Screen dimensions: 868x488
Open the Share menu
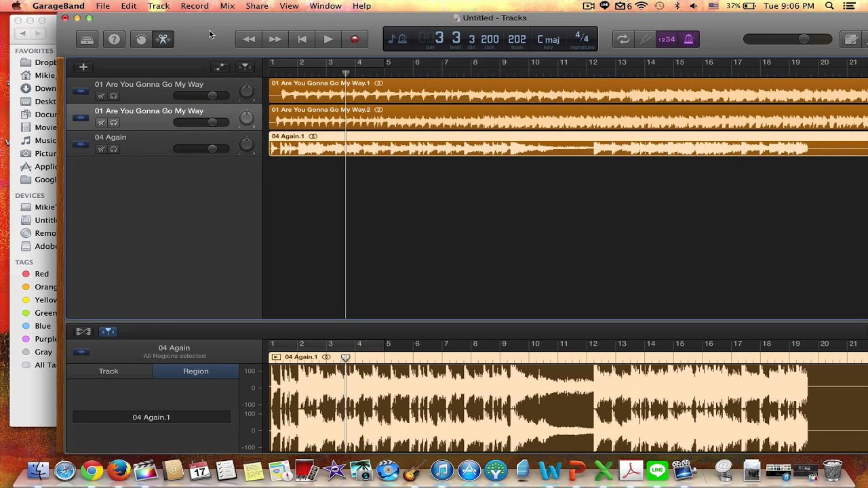(257, 6)
